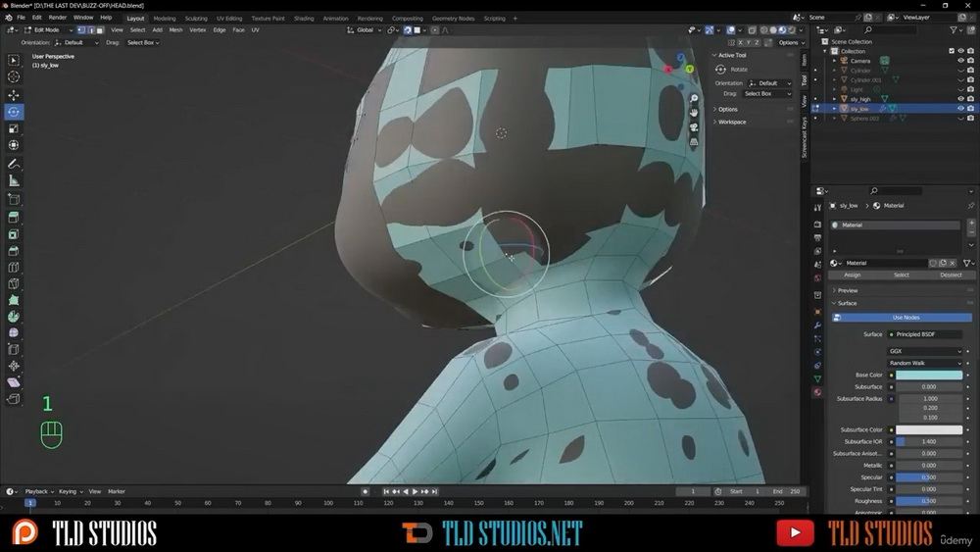
Task: Open Select Box drag dropdown in header
Action: (x=143, y=42)
